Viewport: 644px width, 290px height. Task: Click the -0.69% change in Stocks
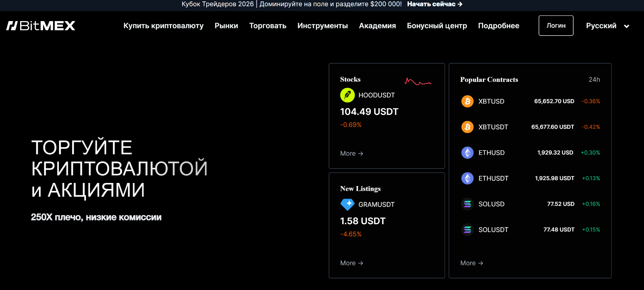(x=351, y=125)
